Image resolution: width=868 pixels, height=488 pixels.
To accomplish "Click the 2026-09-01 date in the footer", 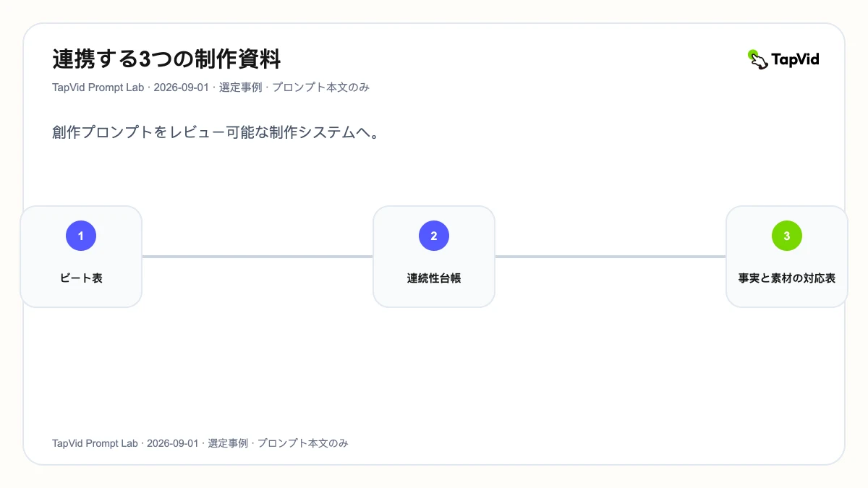I will (172, 443).
